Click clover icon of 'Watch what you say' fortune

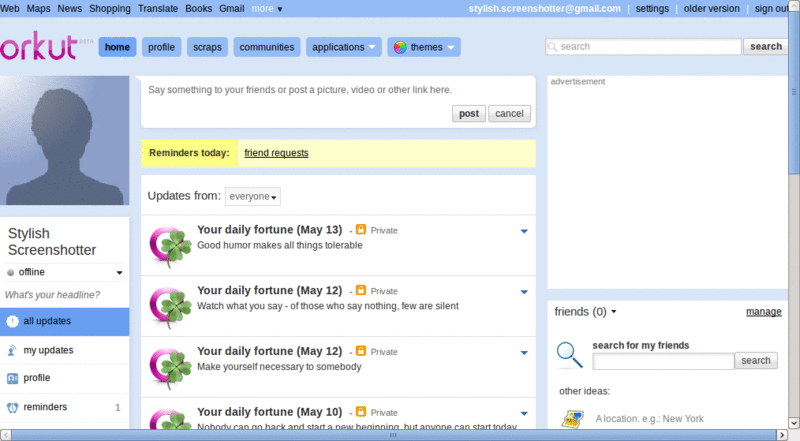pos(170,307)
